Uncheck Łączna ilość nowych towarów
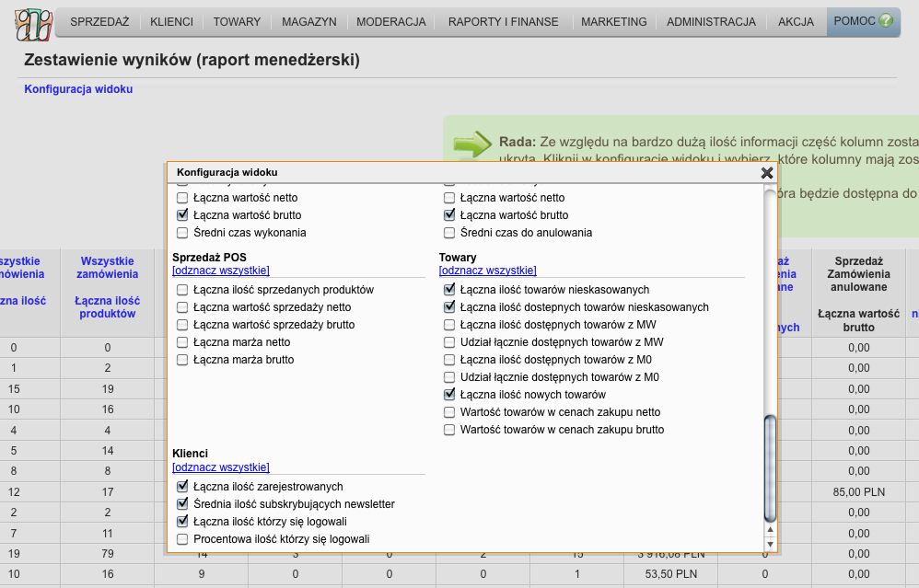Viewport: 919px width, 588px height. (449, 395)
